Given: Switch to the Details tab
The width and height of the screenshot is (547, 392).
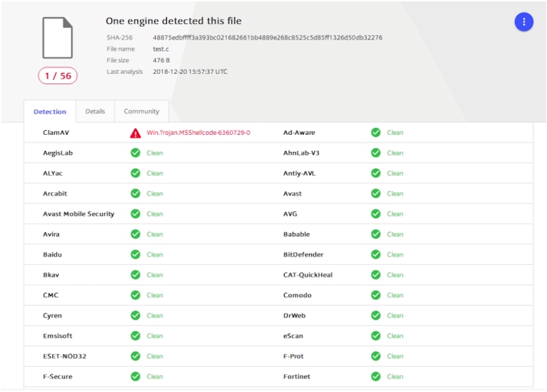Looking at the screenshot, I should click(95, 112).
